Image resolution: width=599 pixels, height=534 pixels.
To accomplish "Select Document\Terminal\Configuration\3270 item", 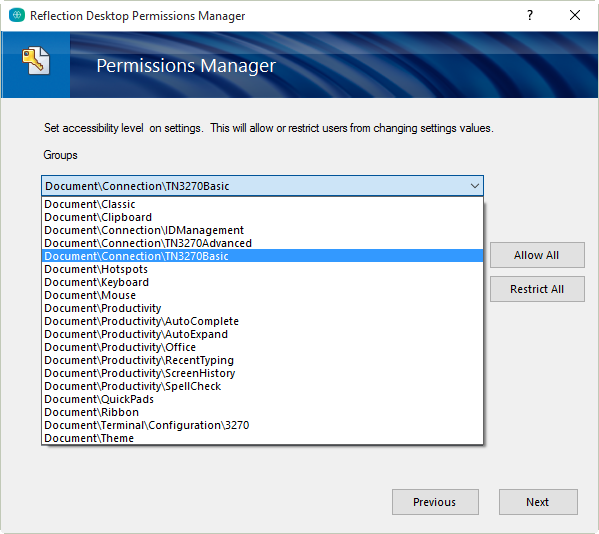I will (262, 425).
